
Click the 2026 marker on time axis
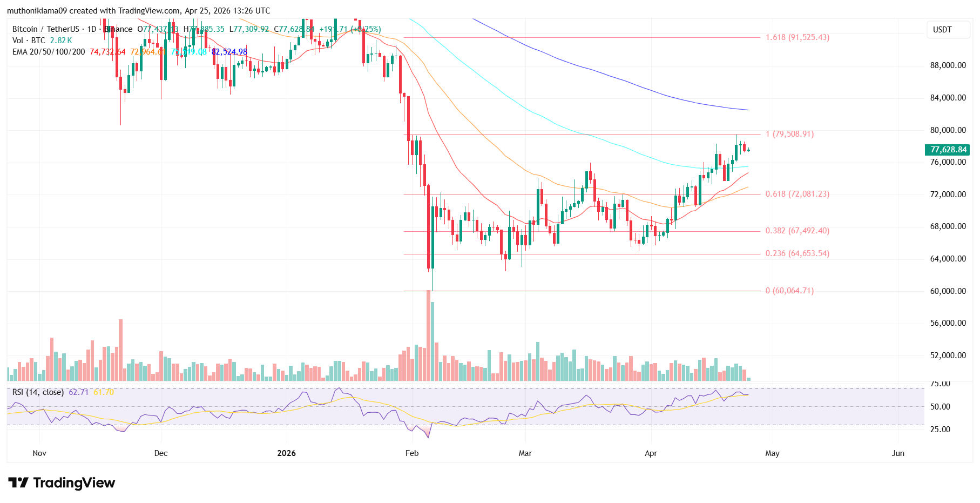286,453
